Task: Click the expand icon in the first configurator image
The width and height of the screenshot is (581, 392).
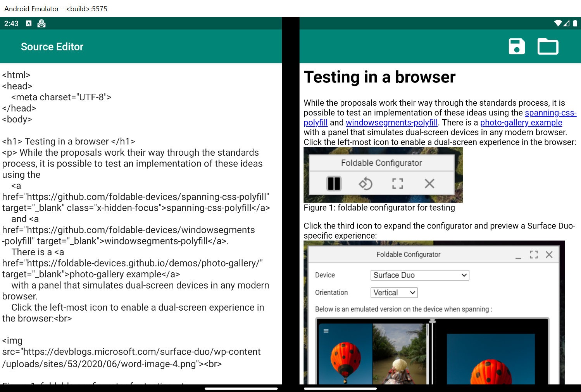Action: (x=398, y=183)
